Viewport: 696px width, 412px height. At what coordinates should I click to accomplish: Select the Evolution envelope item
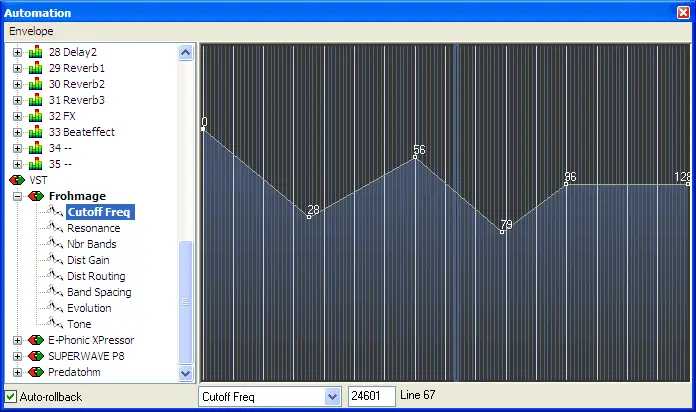click(x=89, y=308)
